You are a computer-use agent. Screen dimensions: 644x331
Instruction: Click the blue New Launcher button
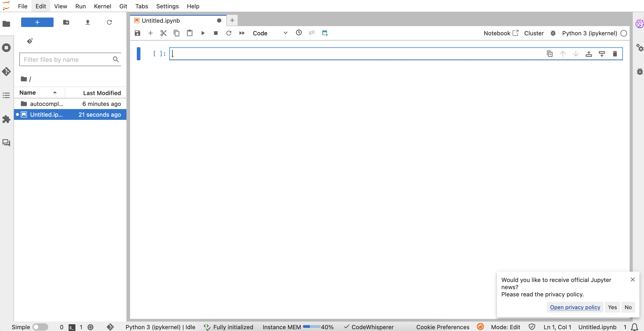[x=37, y=22]
